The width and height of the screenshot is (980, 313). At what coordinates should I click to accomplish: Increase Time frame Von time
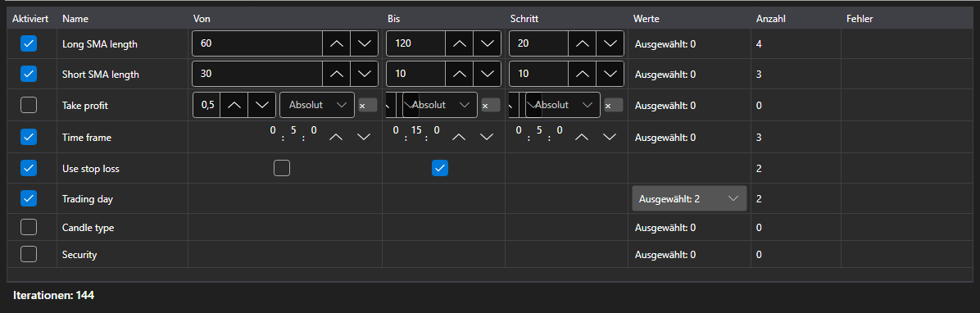[336, 137]
